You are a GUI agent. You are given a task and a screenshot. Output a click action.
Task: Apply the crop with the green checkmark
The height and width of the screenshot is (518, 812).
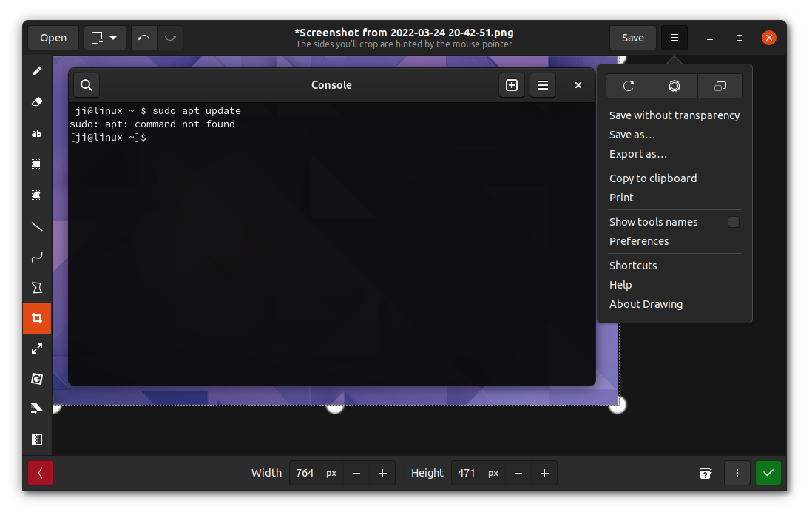(x=768, y=473)
